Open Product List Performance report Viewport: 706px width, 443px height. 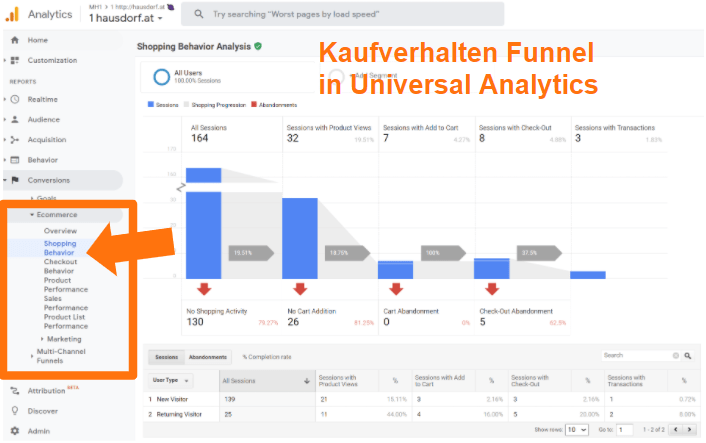coord(66,321)
